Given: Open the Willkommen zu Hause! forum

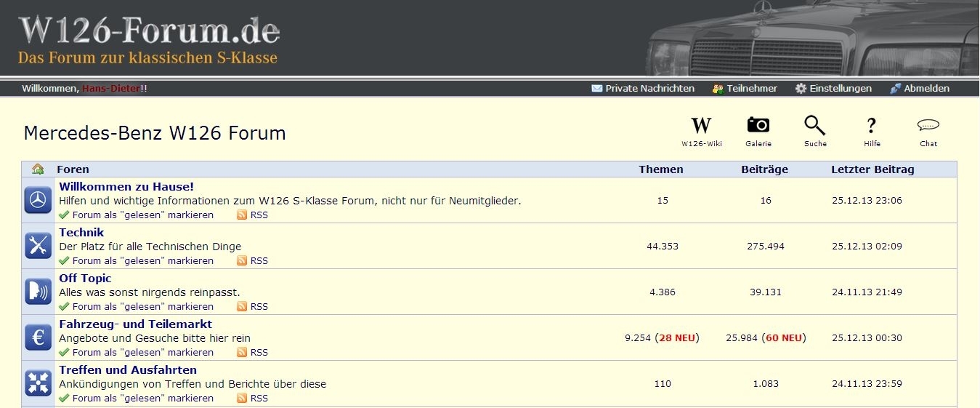Looking at the screenshot, I should click(126, 187).
